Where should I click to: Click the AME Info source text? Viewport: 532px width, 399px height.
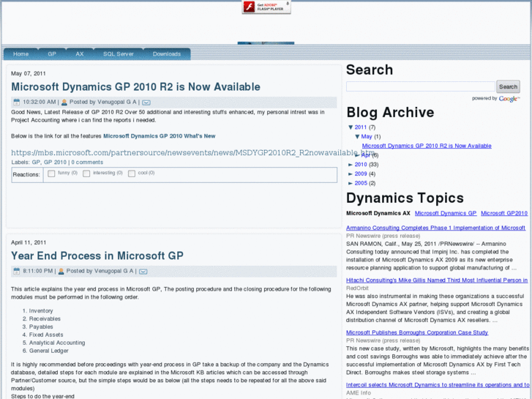pyautogui.click(x=359, y=393)
